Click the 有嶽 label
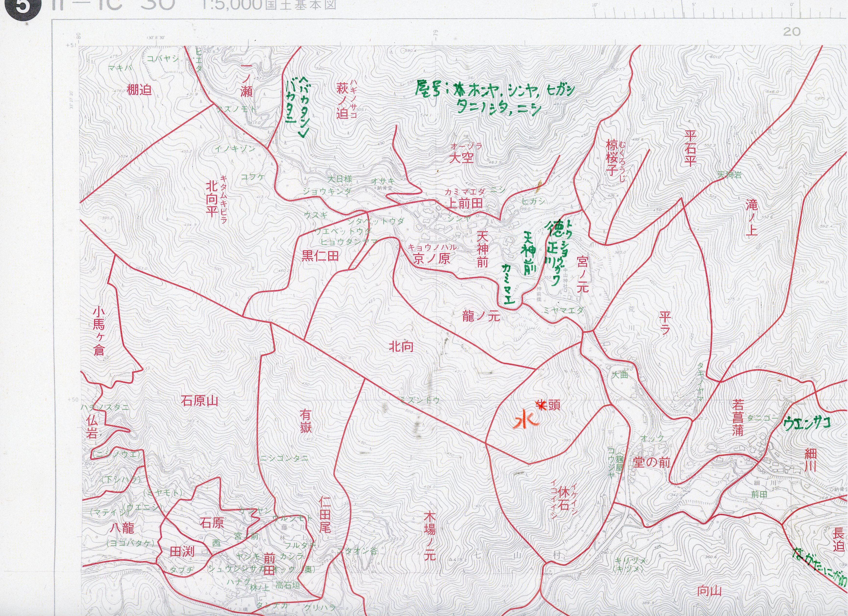The height and width of the screenshot is (616, 848). click(x=305, y=421)
